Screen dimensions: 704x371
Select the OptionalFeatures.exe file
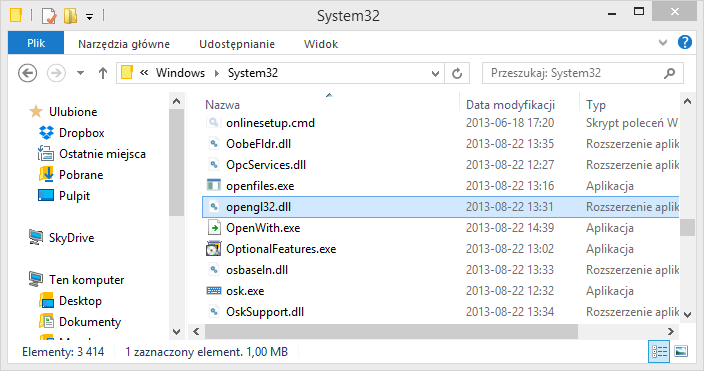point(281,249)
